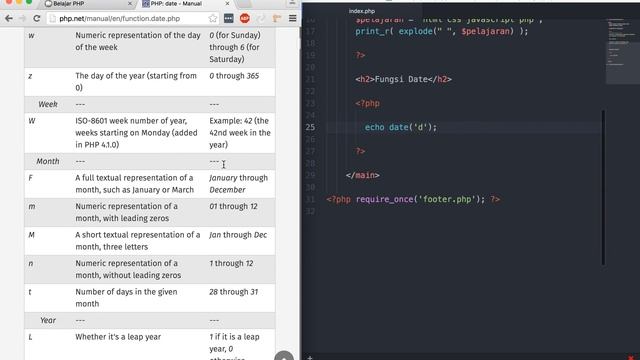Screen dimensions: 640x360
Task: Go back in Chrome browser
Action: coord(9,18)
